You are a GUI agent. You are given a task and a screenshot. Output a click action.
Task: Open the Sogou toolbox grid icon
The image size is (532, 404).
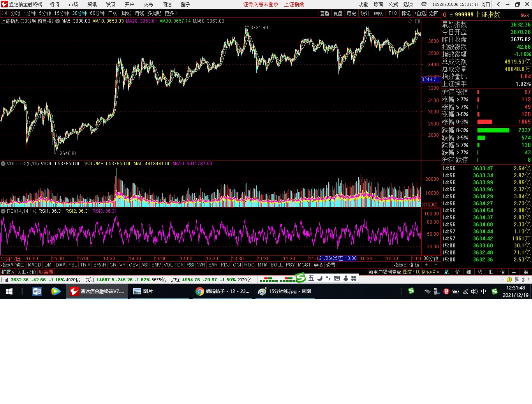(x=354, y=278)
